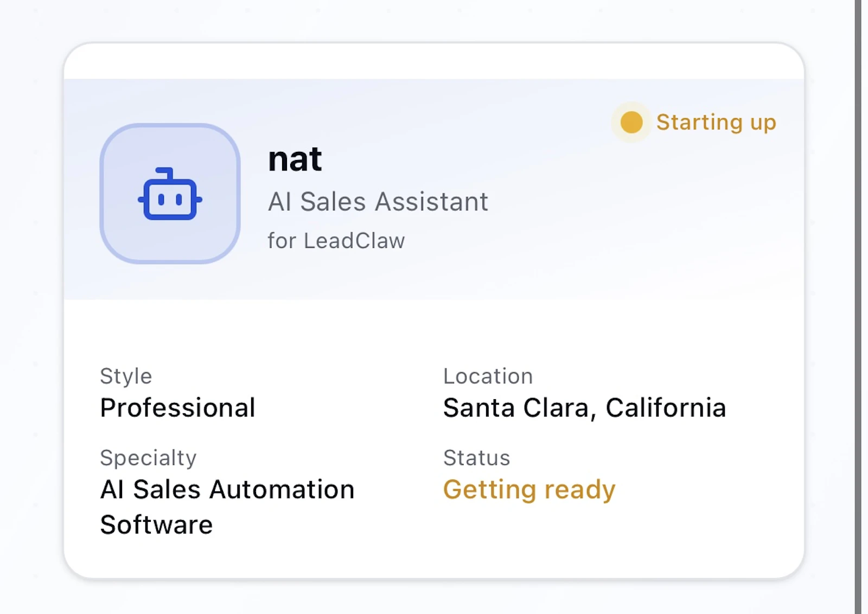Select 'AI Sales Automation Software' specialty text

pos(227,507)
